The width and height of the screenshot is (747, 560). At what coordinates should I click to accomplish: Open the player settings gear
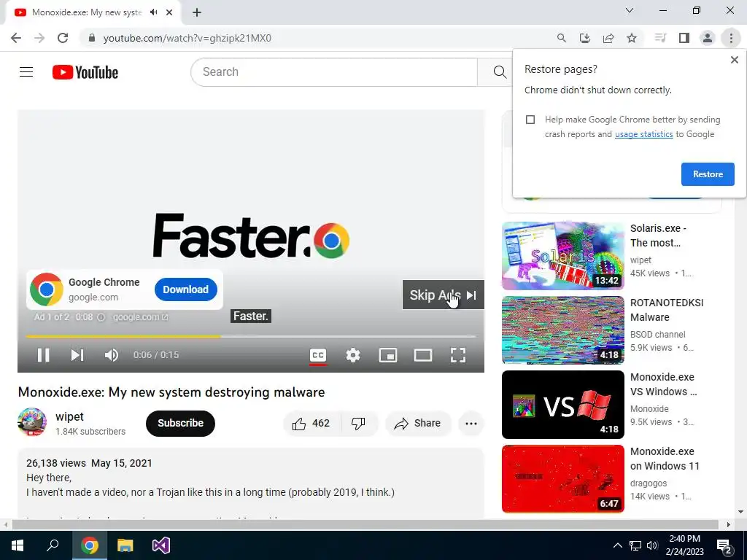click(x=353, y=355)
